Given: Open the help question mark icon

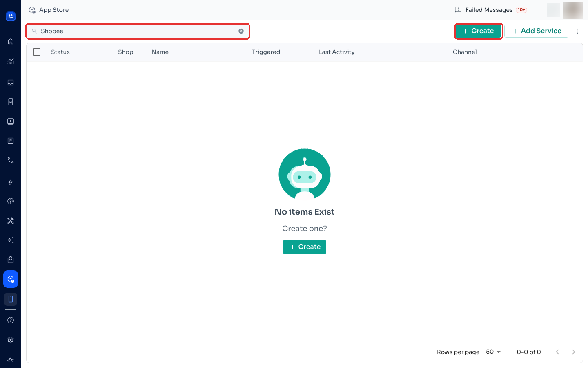Looking at the screenshot, I should click(x=11, y=320).
